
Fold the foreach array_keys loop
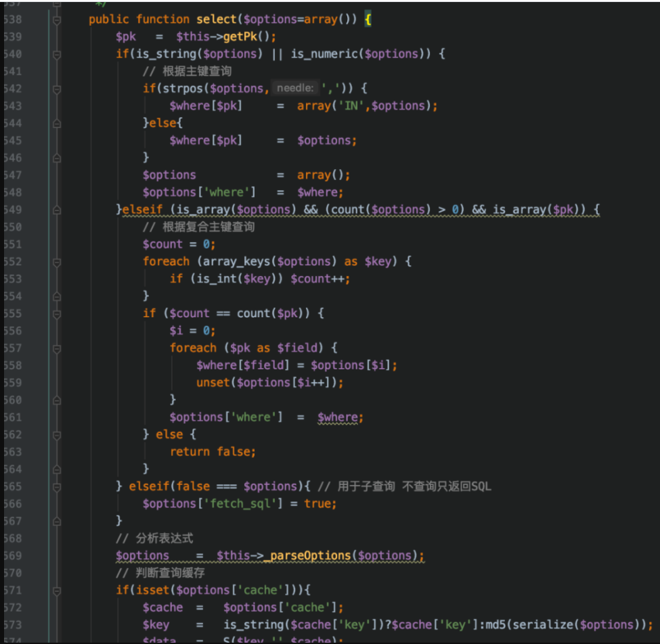pyautogui.click(x=57, y=262)
